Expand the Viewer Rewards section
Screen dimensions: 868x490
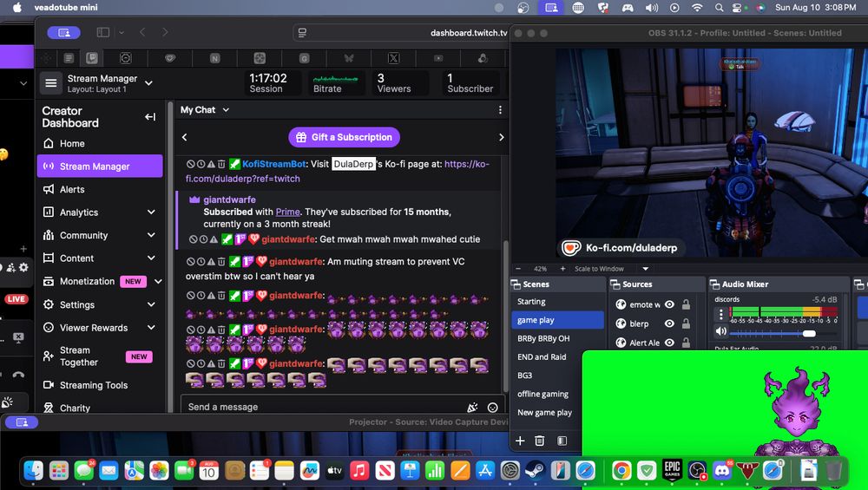151,328
